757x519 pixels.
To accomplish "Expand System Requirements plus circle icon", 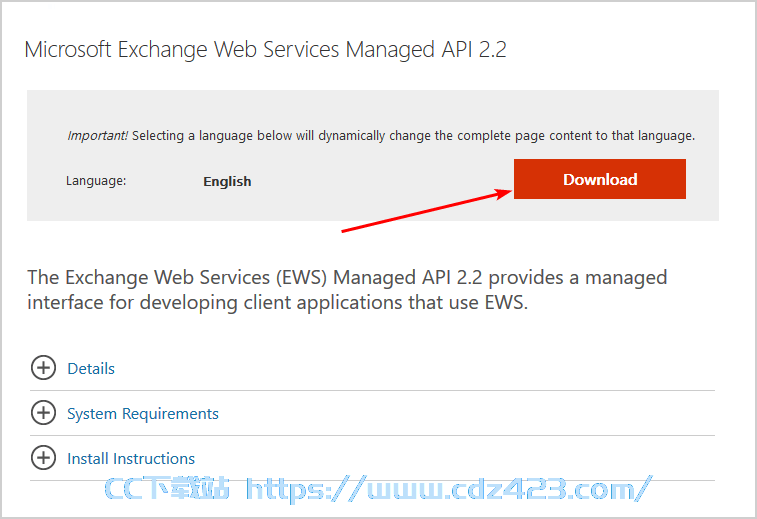I will pyautogui.click(x=43, y=413).
